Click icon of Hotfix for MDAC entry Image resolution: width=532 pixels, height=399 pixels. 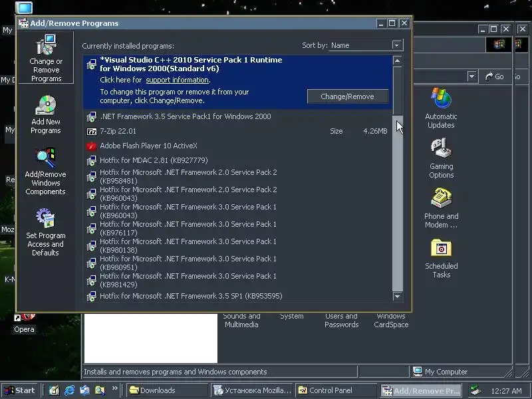91,160
